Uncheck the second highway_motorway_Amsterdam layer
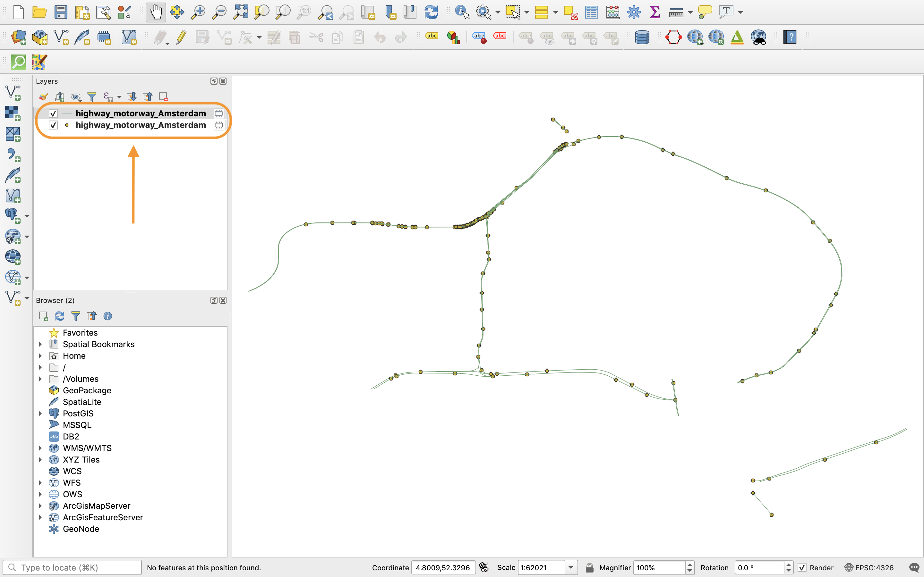The height and width of the screenshot is (577, 924). [53, 125]
